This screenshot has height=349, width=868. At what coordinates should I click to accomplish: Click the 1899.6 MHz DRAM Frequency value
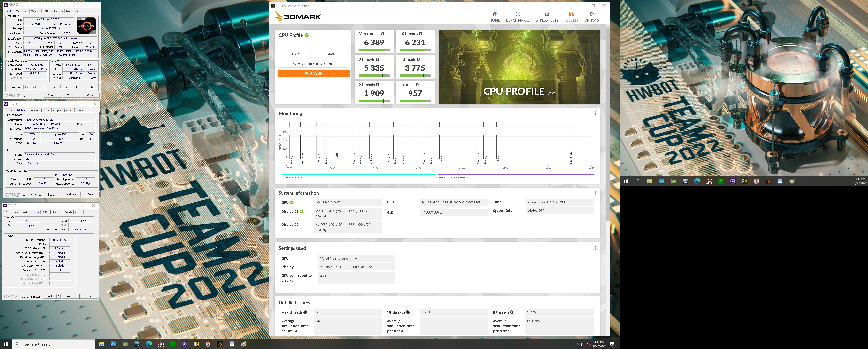point(60,240)
